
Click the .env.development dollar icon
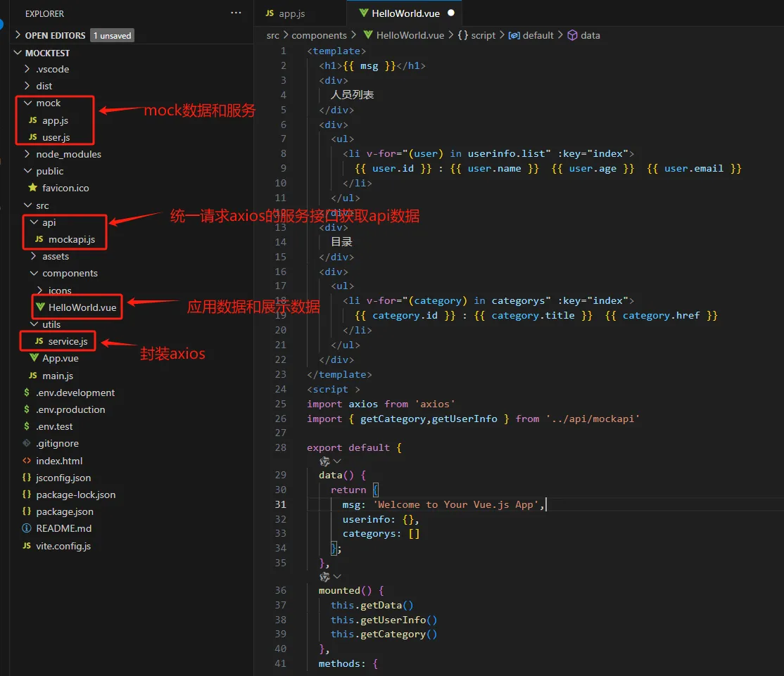[27, 393]
